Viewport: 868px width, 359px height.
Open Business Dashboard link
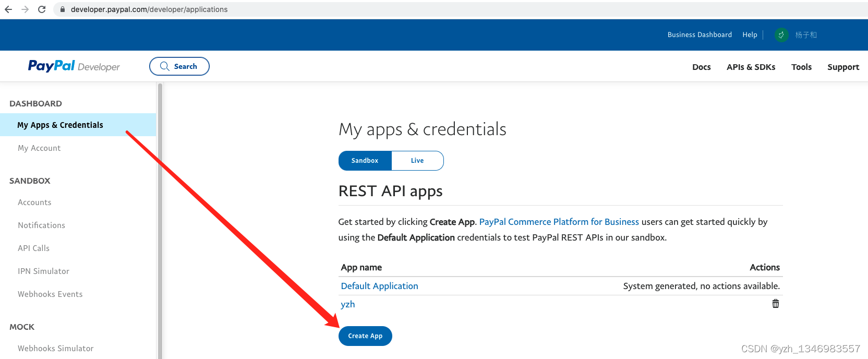700,35
